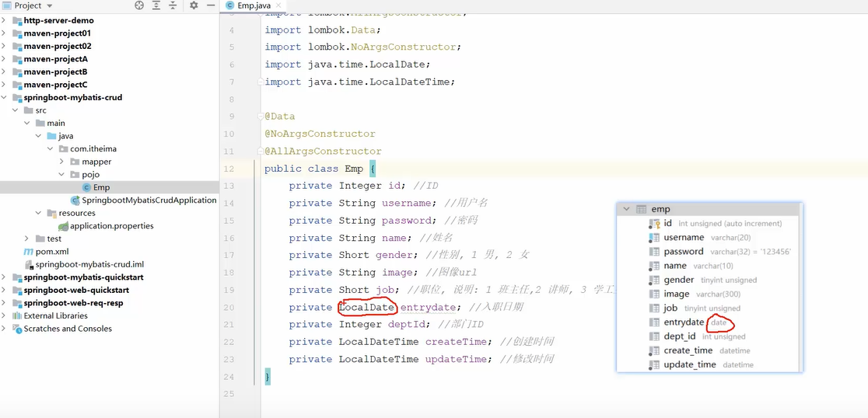Click the http-server-demo folder icon
This screenshot has width=868, height=418.
[16, 20]
